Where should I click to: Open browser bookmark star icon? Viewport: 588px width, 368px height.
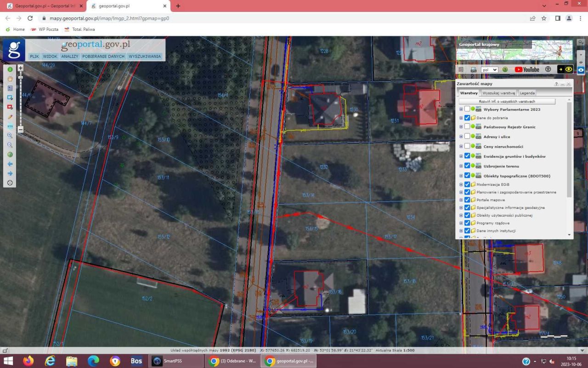click(544, 18)
